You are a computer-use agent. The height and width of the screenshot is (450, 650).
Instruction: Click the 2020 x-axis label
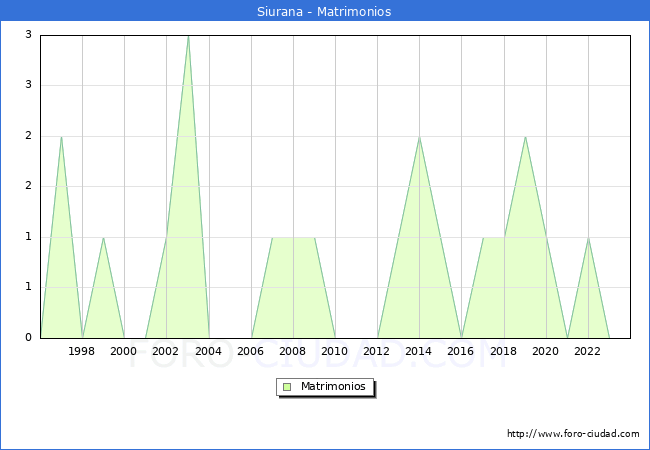point(546,351)
